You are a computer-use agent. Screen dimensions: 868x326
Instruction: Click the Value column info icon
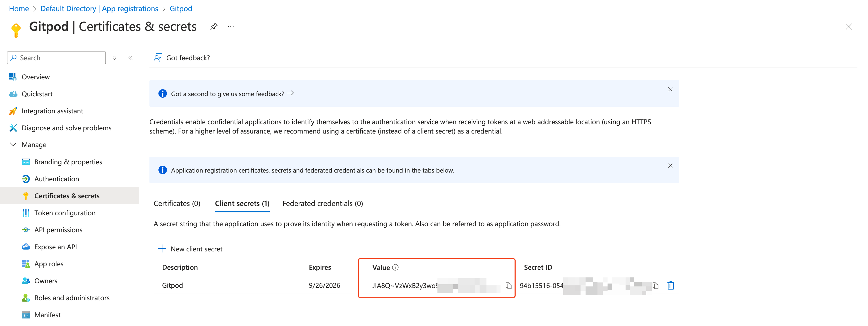click(396, 267)
